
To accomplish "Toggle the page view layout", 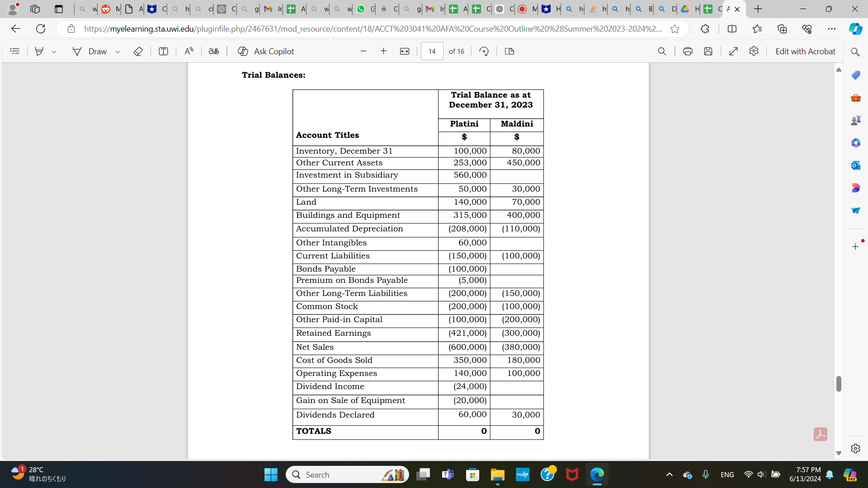I will point(509,51).
